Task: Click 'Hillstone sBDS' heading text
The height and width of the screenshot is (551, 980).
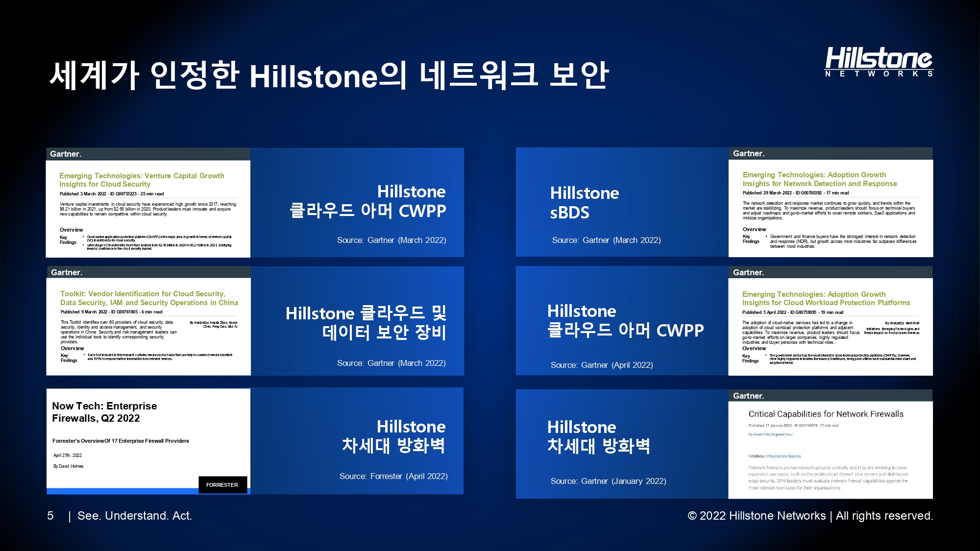Action: pos(584,203)
